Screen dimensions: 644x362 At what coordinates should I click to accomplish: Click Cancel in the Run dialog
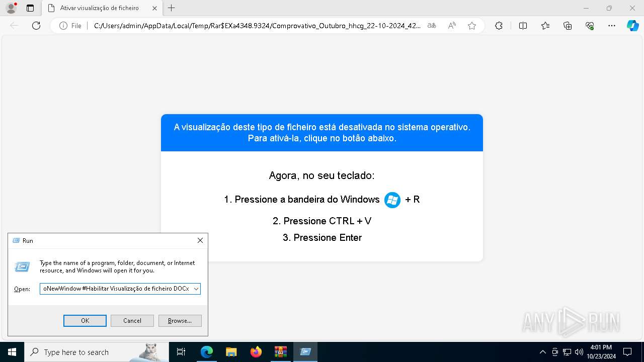click(x=132, y=321)
